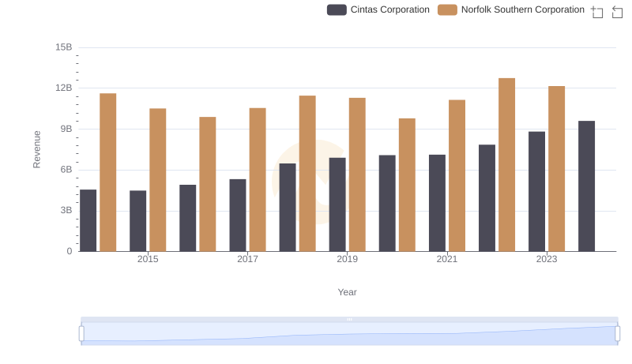Select the last Cintas bar for 2024

click(586, 186)
